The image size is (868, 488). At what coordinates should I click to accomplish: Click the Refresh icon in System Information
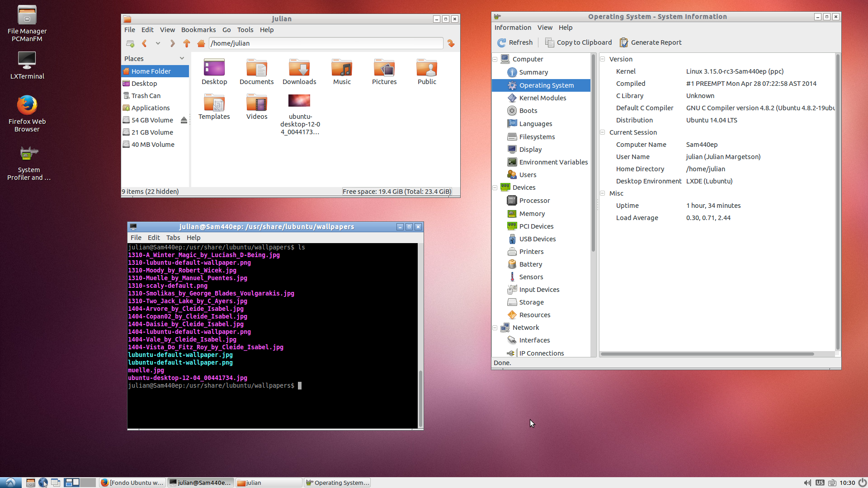(x=501, y=42)
